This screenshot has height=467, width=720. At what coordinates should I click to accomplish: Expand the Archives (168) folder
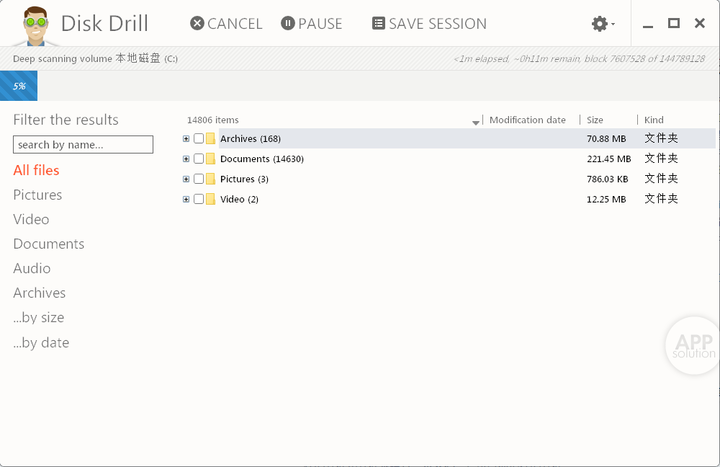(x=186, y=139)
